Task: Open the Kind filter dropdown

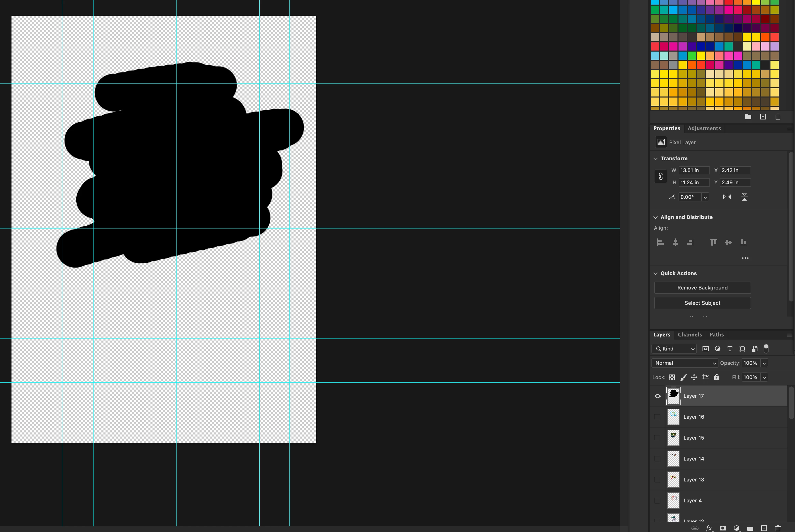Action: [x=674, y=349]
